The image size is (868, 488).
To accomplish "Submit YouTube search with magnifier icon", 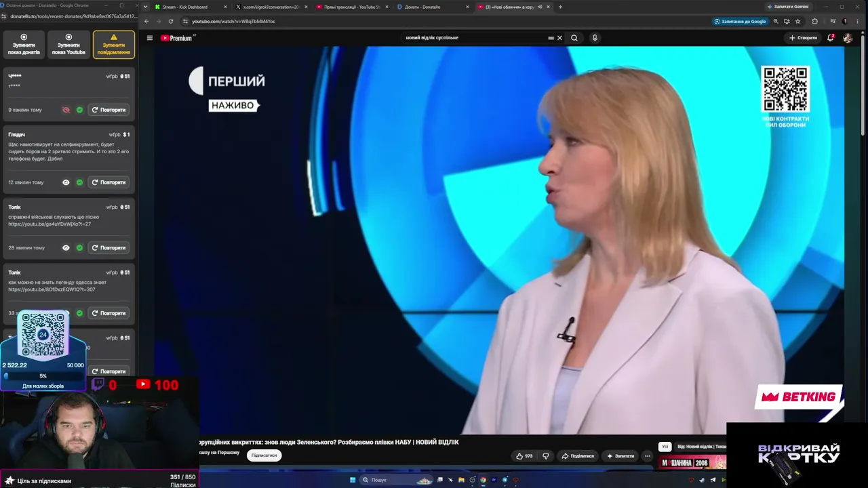I will (574, 38).
